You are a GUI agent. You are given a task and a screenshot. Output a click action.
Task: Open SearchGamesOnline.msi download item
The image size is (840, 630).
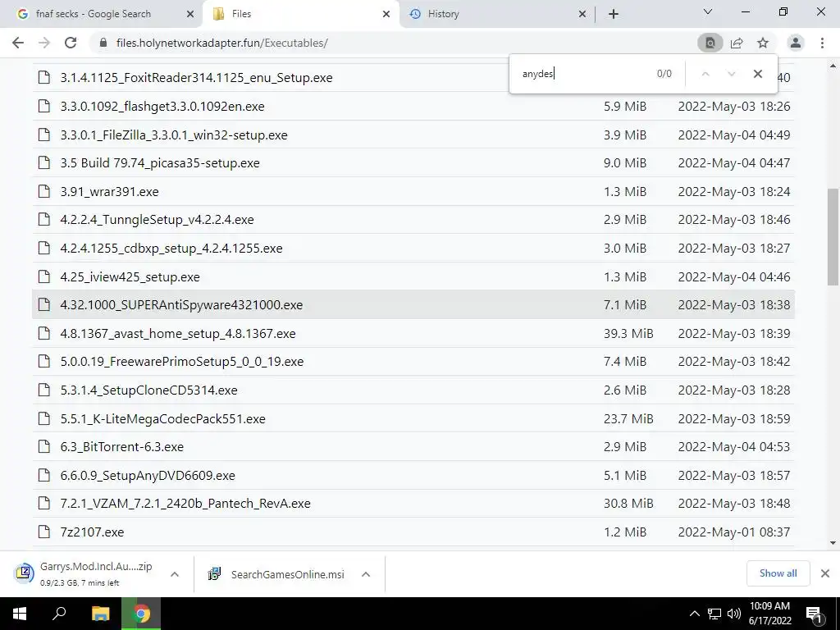coord(276,574)
